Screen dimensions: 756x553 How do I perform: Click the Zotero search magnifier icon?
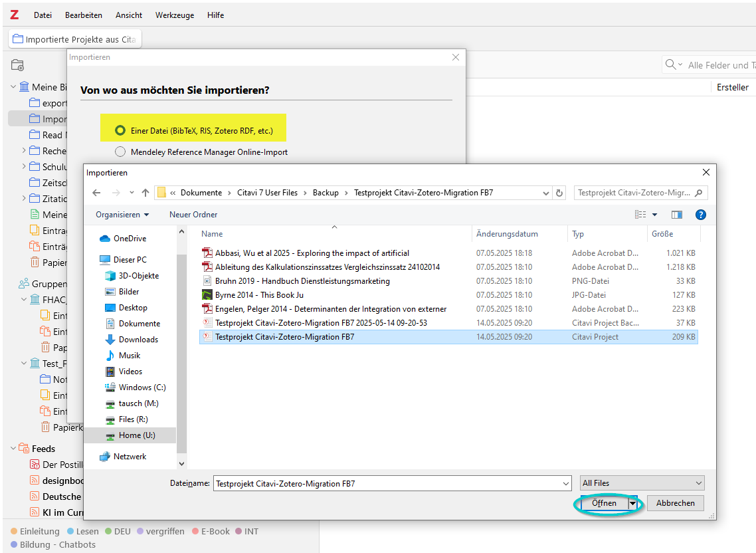tap(670, 64)
